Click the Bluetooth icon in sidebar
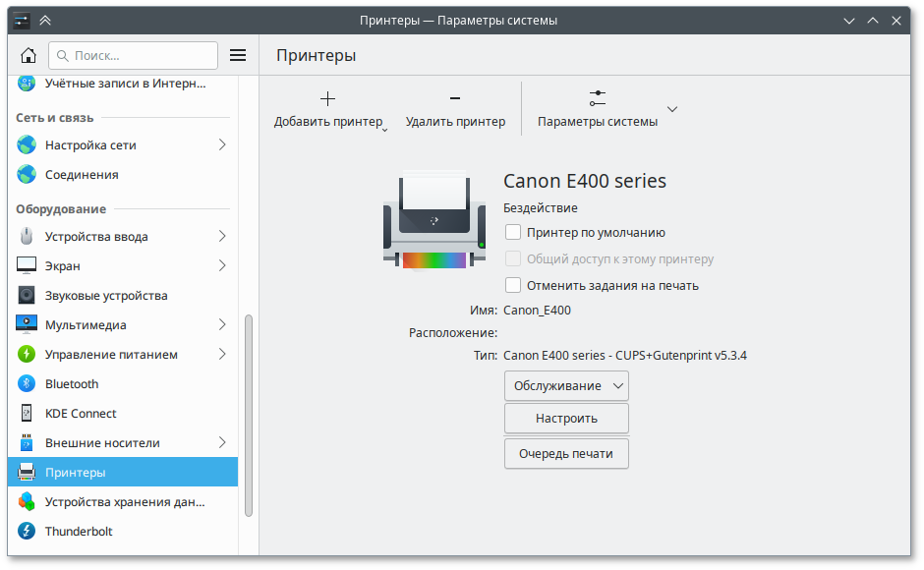Screen dimensions: 924x570 (x=27, y=384)
